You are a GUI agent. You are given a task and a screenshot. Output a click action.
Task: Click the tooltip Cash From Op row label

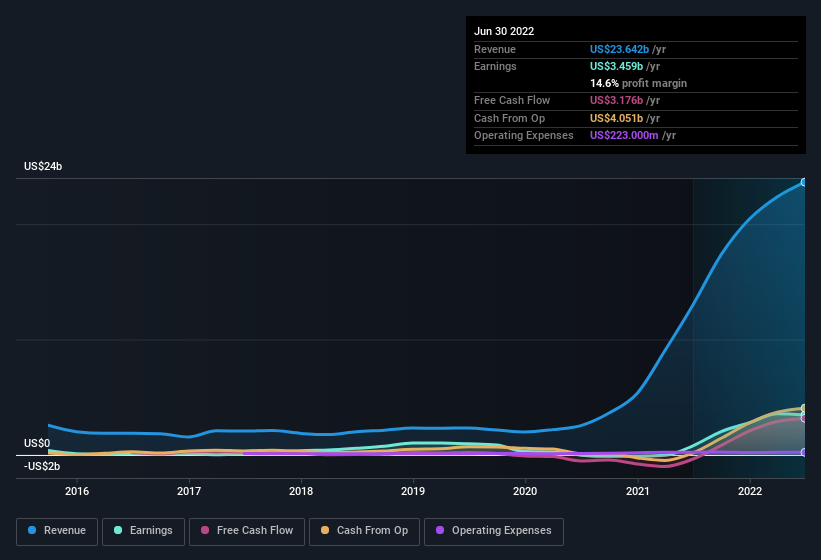[509, 118]
